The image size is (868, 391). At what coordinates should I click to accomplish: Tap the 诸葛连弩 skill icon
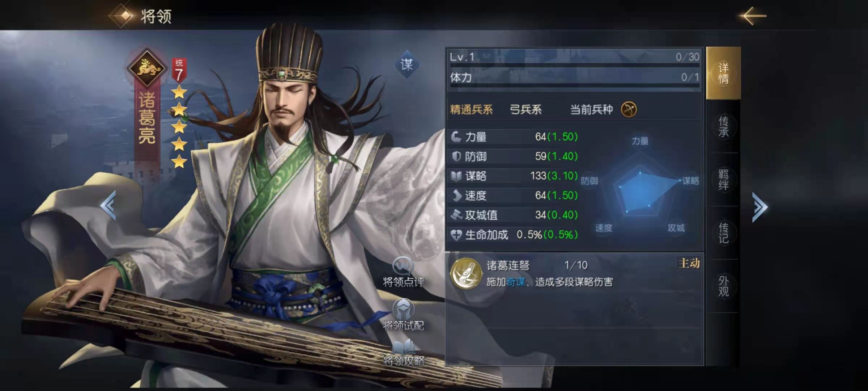[x=466, y=273]
